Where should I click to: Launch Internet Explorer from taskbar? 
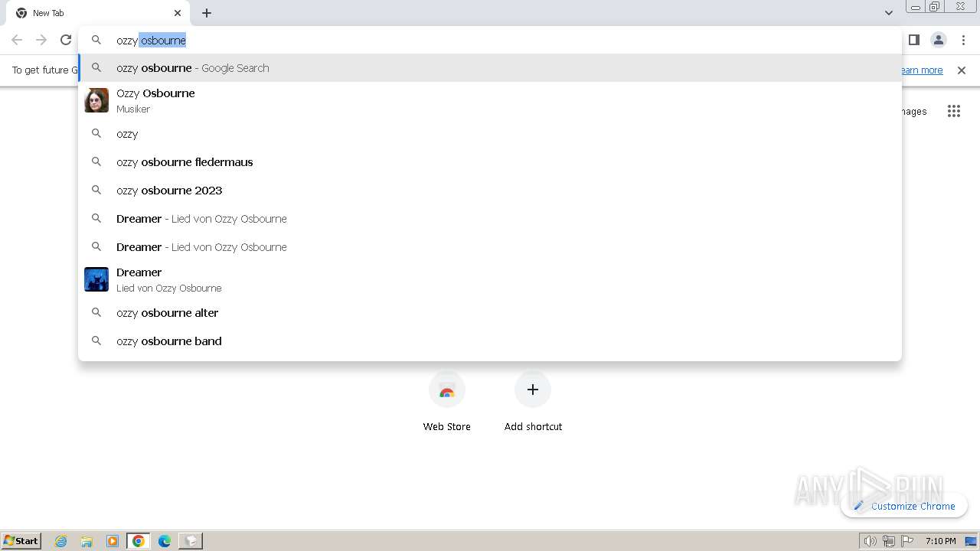tap(61, 541)
